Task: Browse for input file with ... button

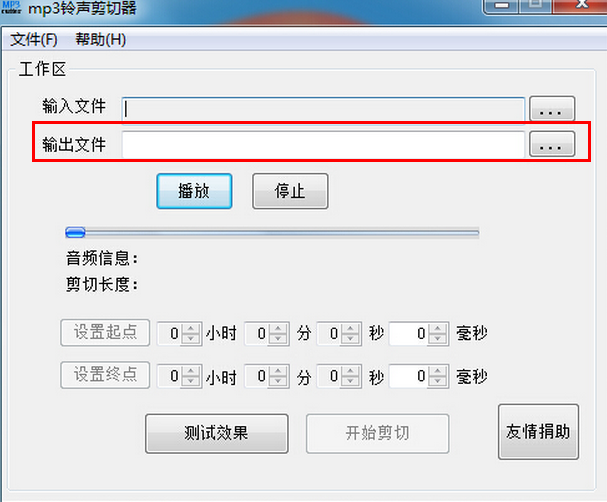Action: point(552,109)
